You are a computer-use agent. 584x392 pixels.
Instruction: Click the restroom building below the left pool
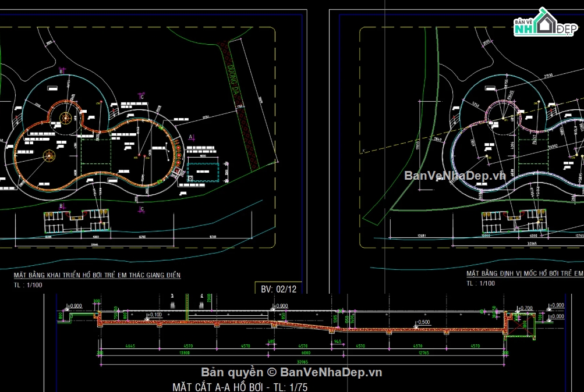(x=76, y=220)
